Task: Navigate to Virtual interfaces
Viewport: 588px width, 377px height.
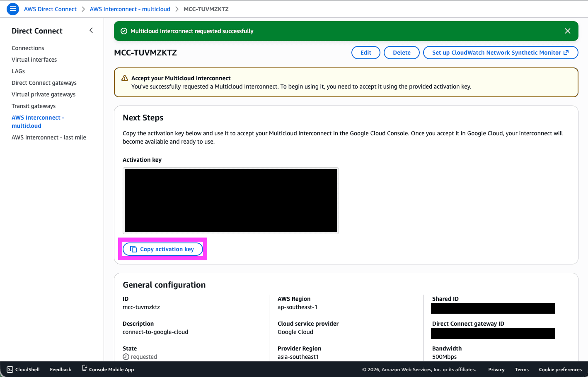Action: pyautogui.click(x=34, y=60)
